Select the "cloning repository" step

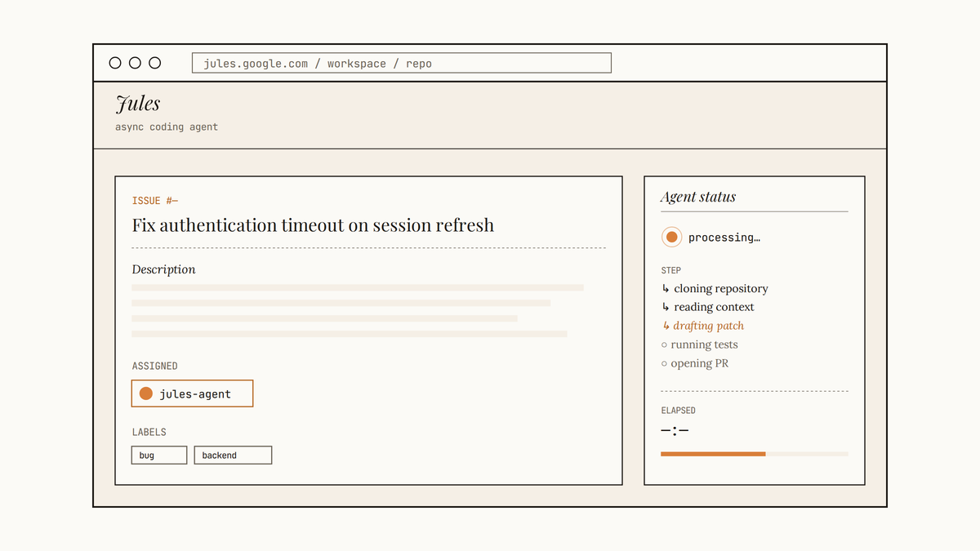coord(715,288)
